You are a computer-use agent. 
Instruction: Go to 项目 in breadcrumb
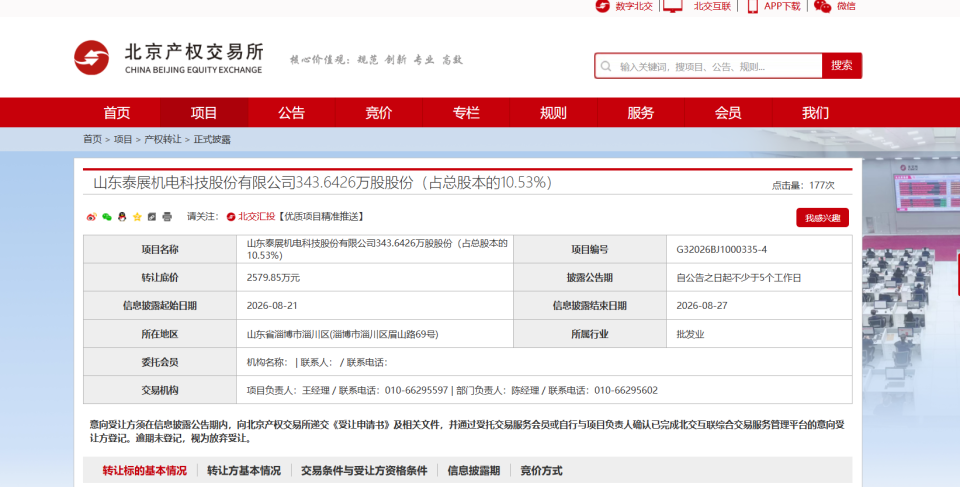[123, 139]
